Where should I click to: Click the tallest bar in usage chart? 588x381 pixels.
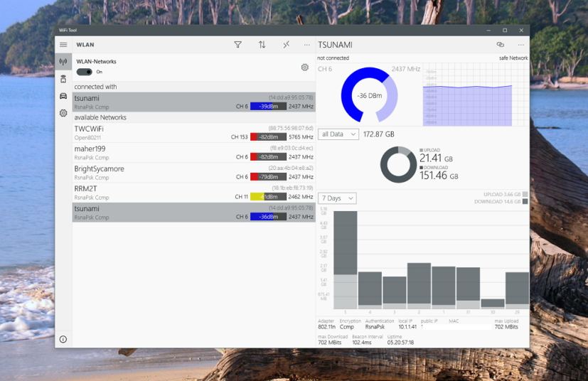[346, 260]
